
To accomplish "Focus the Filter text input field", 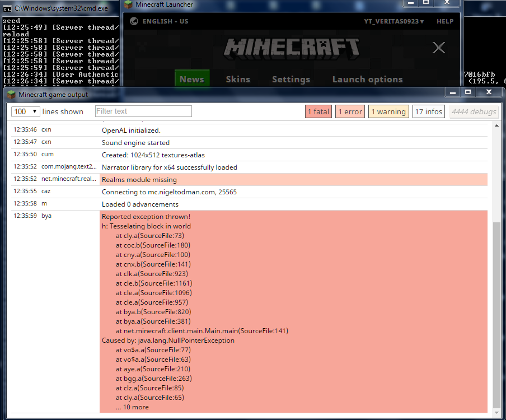I will (144, 111).
